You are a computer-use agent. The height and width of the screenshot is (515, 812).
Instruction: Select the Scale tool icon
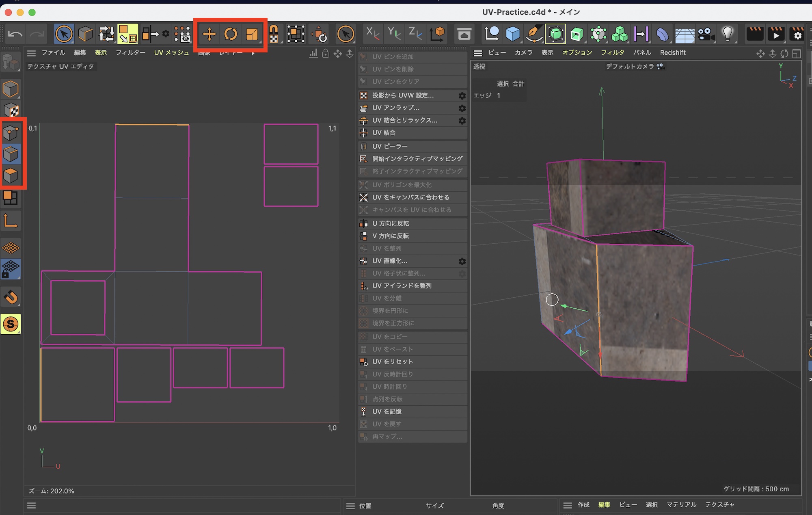pyautogui.click(x=252, y=35)
